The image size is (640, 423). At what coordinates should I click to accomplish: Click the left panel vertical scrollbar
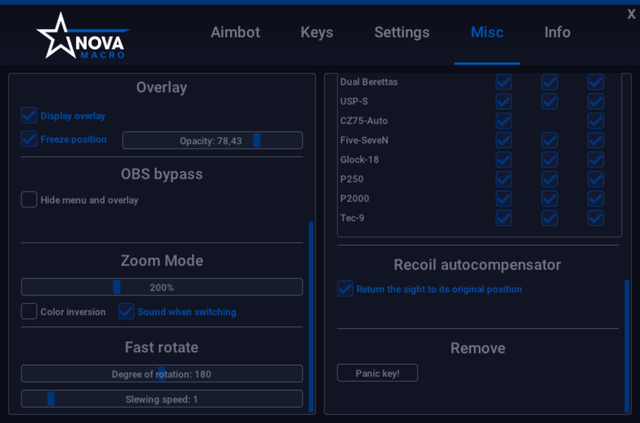[311, 316]
